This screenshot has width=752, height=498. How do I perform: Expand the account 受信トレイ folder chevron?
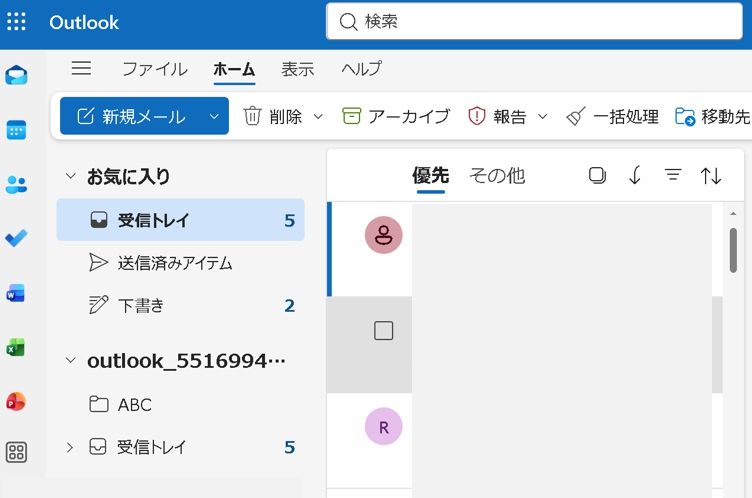tap(70, 447)
